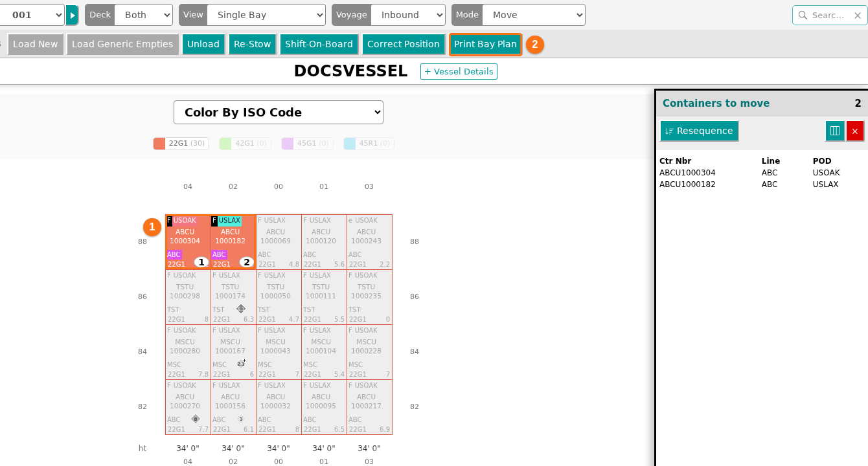Click the Load New button
868x466 pixels.
click(36, 44)
